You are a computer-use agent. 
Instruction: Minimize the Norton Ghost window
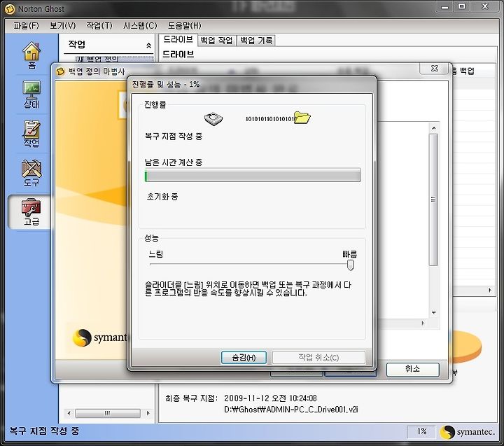pyautogui.click(x=444, y=7)
